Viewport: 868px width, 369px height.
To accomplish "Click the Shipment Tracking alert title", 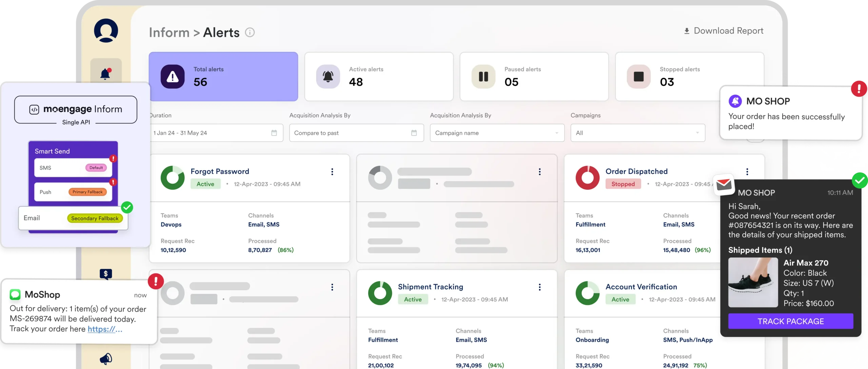I will pos(430,287).
